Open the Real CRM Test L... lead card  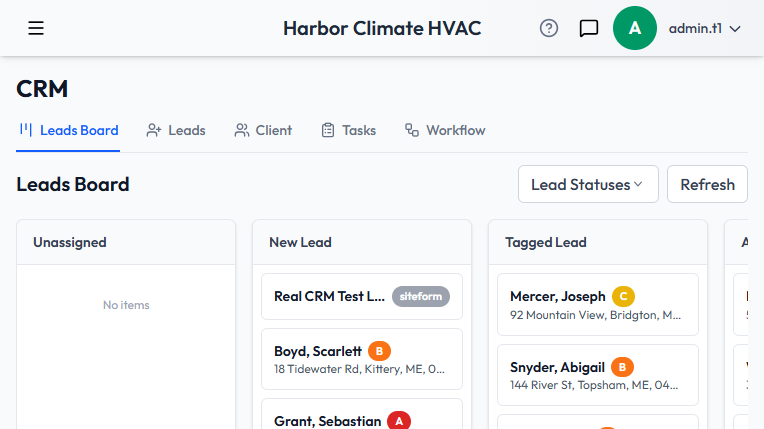(362, 296)
